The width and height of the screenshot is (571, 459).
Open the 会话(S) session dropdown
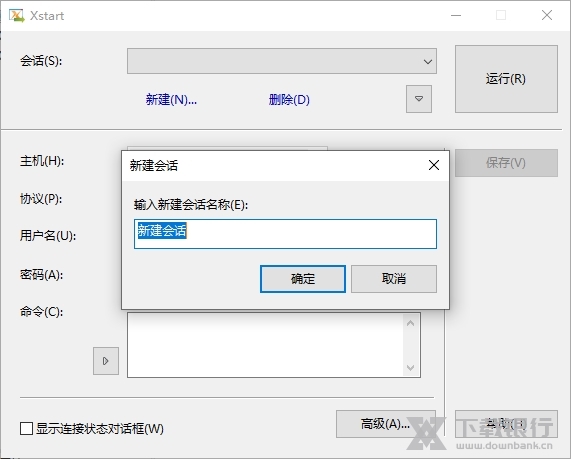tap(282, 61)
